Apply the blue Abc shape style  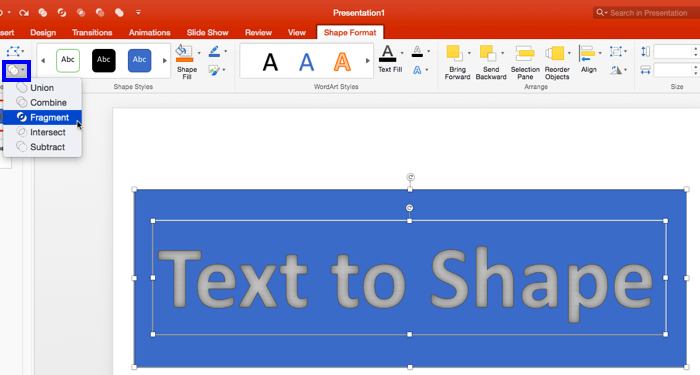(139, 60)
